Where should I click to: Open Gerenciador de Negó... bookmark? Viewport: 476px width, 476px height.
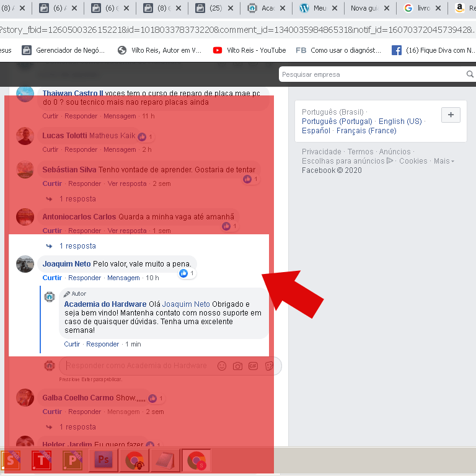pyautogui.click(x=63, y=50)
